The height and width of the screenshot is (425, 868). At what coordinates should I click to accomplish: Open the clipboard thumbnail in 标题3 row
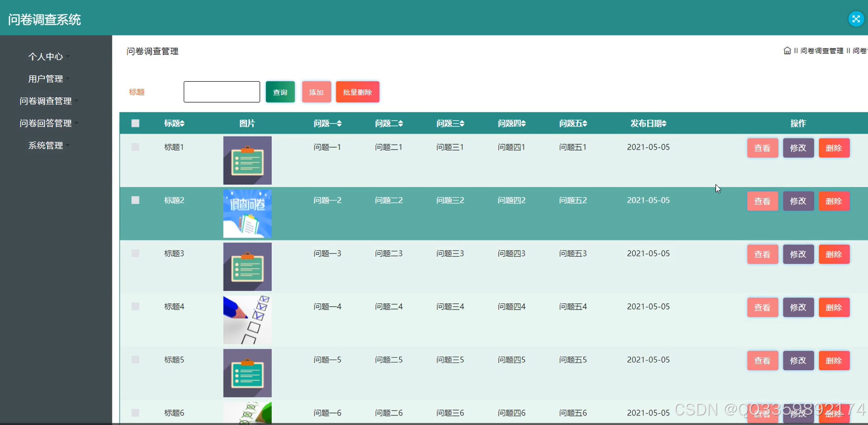tap(247, 267)
